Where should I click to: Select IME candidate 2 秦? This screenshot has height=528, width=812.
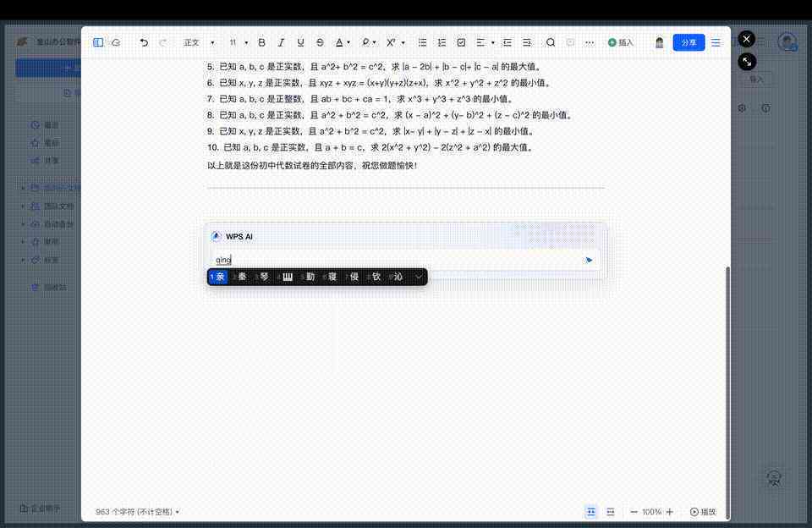(239, 277)
